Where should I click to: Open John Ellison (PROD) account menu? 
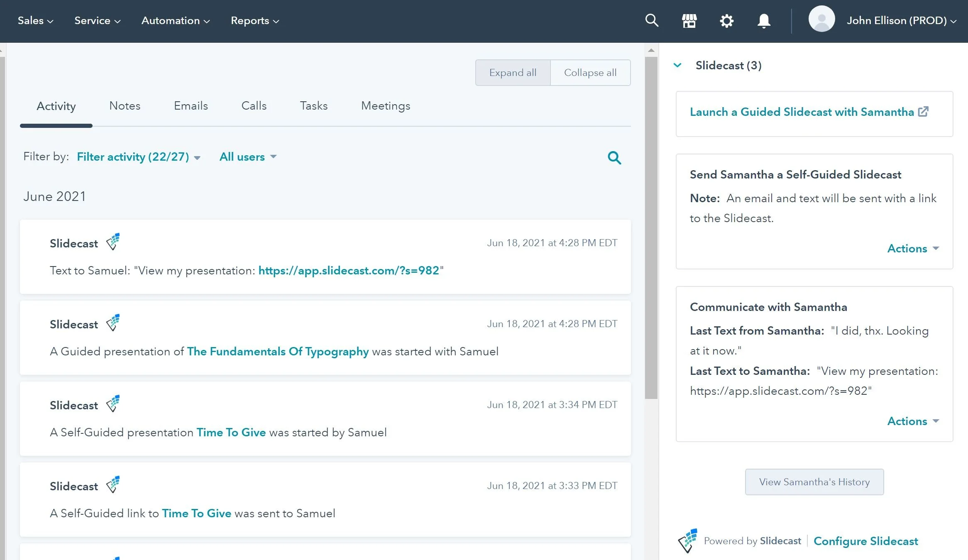click(x=902, y=20)
